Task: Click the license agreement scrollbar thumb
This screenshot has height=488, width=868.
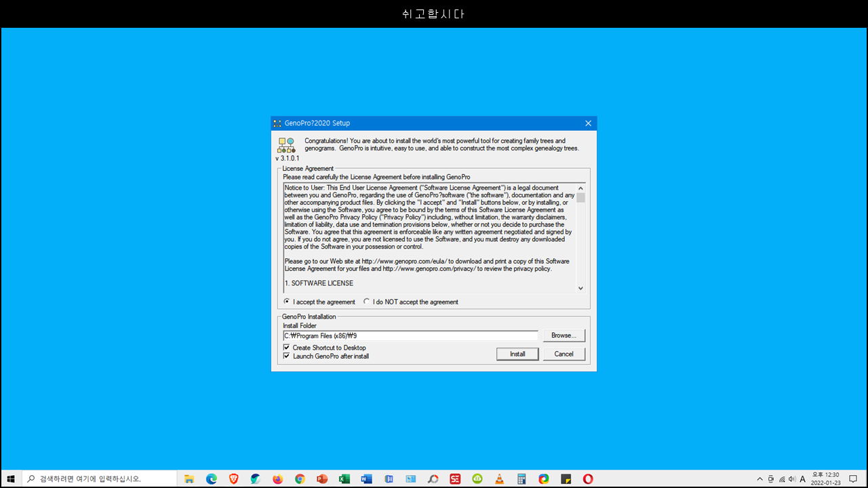Action: 580,197
